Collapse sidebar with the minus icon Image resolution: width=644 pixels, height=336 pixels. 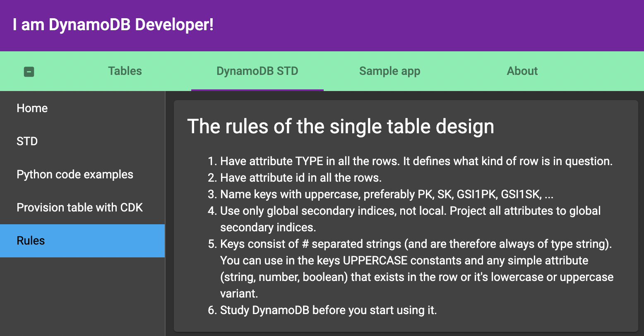click(x=29, y=72)
